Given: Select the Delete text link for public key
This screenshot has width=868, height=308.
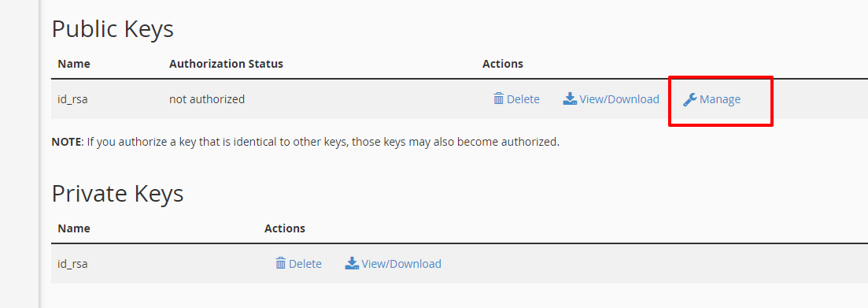Looking at the screenshot, I should [523, 99].
